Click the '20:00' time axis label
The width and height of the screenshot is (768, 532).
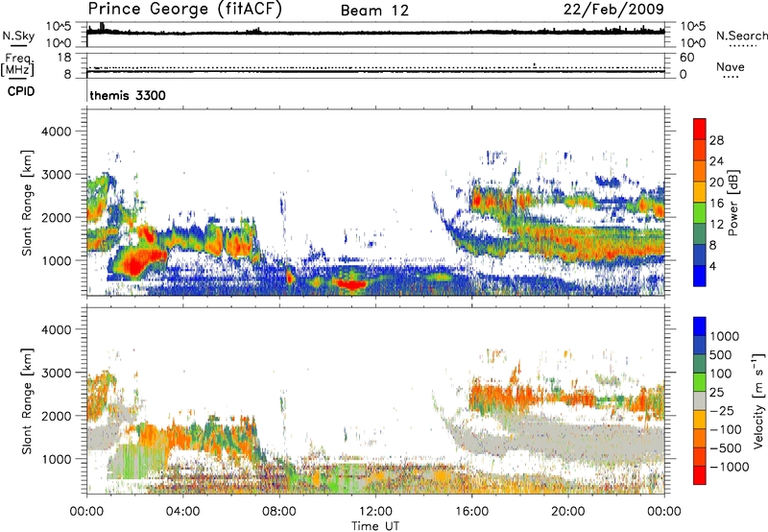point(568,512)
